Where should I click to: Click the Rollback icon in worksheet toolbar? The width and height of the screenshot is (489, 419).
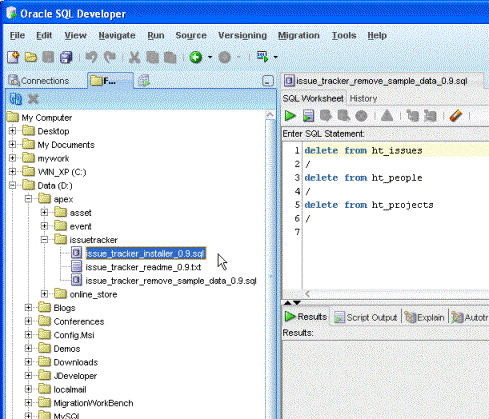coord(344,116)
